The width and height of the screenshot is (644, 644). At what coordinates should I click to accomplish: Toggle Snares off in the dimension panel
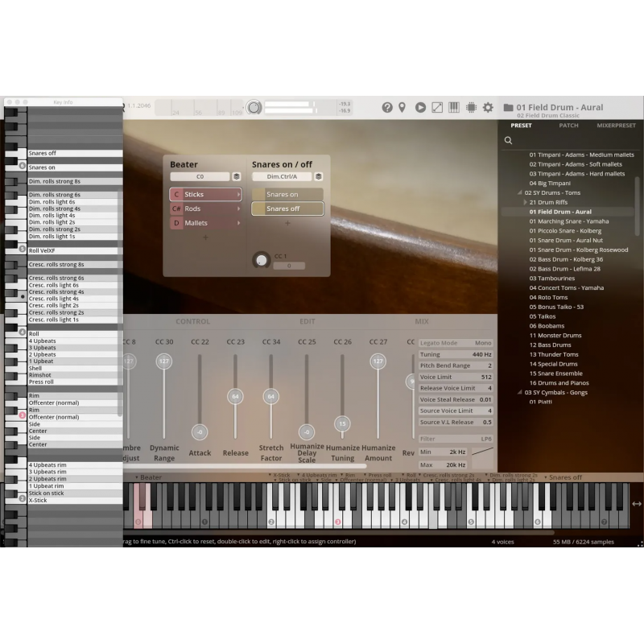click(x=287, y=209)
